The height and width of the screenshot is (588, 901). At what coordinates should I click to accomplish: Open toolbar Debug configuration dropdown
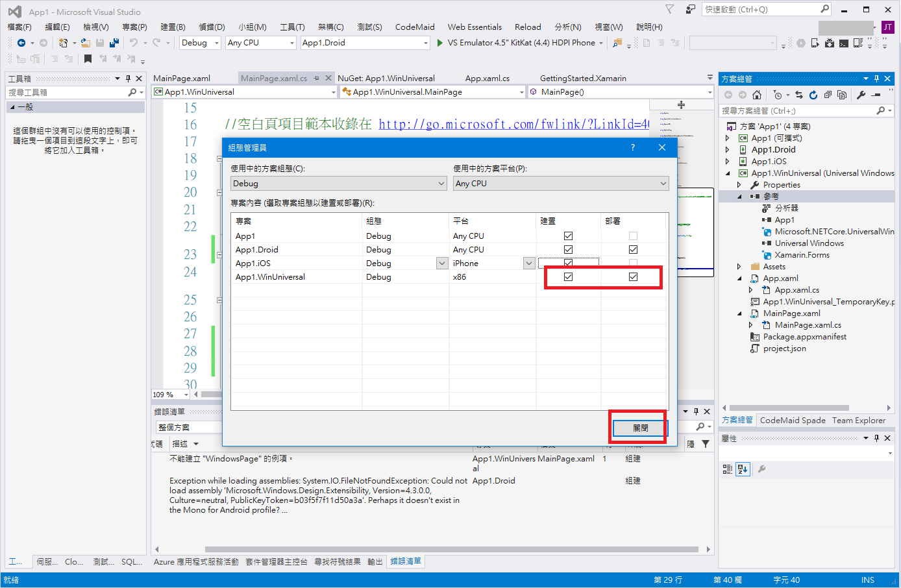pos(200,43)
